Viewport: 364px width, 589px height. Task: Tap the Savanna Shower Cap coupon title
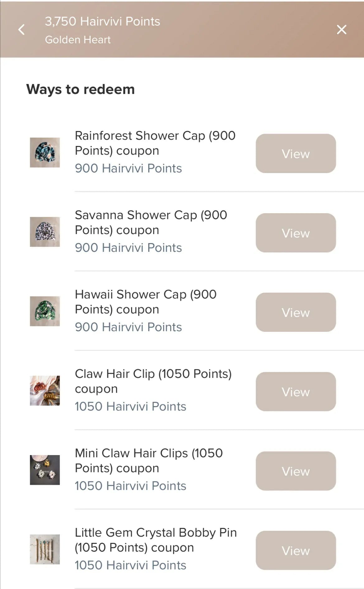click(x=151, y=223)
